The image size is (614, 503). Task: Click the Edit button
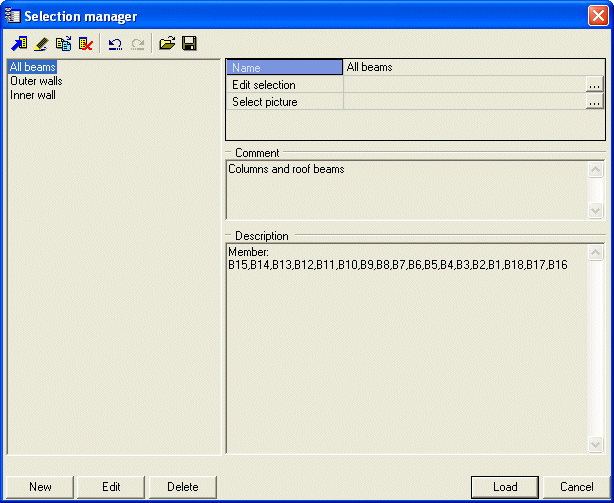coord(111,487)
